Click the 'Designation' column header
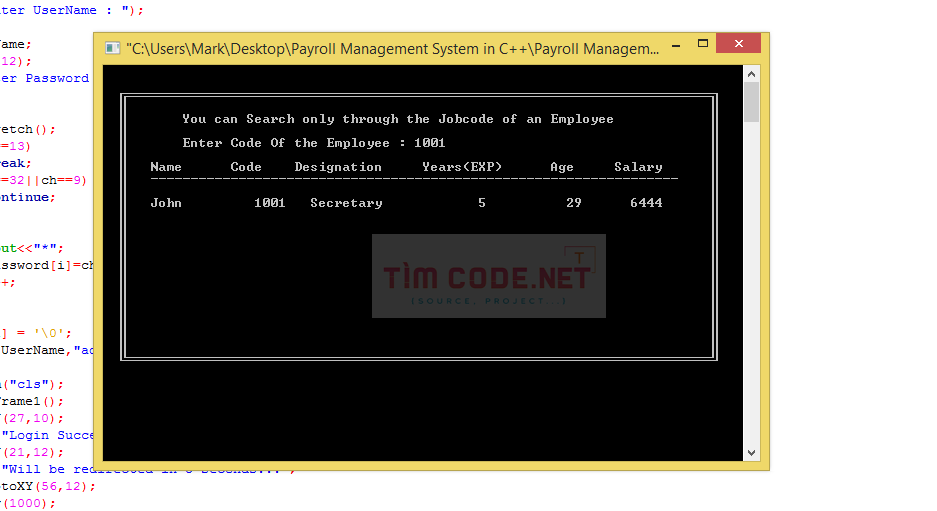Image resolution: width=937 pixels, height=511 pixels. 338,167
